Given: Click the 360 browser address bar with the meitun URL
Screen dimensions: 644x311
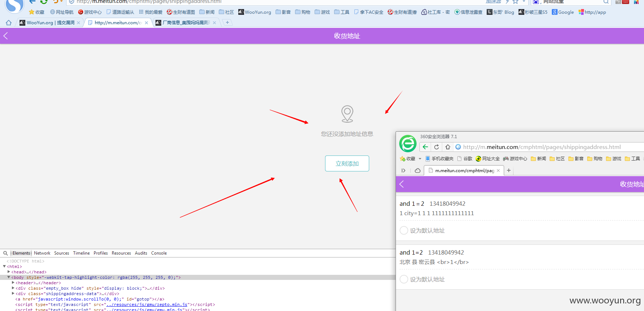Looking at the screenshot, I should (x=549, y=147).
